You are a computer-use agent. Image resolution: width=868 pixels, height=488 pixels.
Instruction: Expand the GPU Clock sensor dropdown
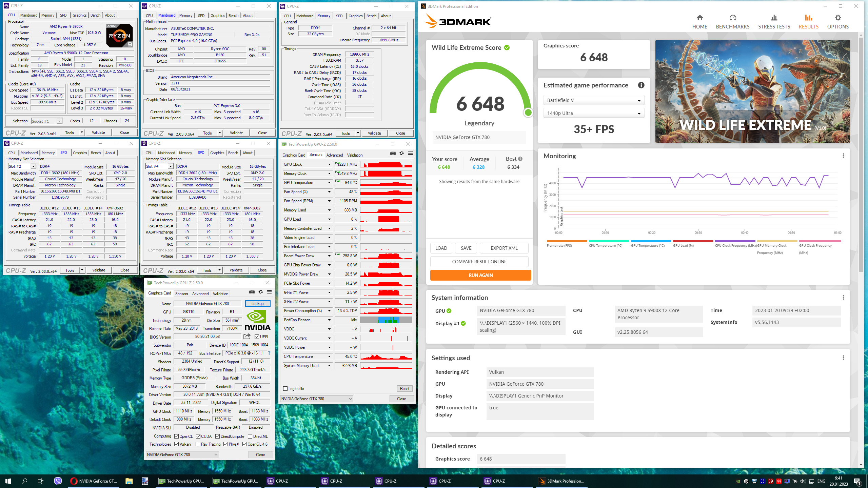pos(329,164)
